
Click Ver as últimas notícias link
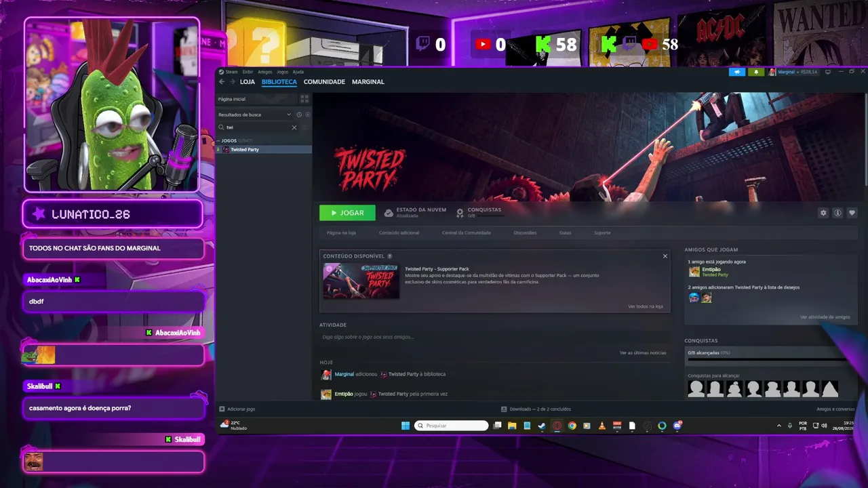(x=643, y=353)
